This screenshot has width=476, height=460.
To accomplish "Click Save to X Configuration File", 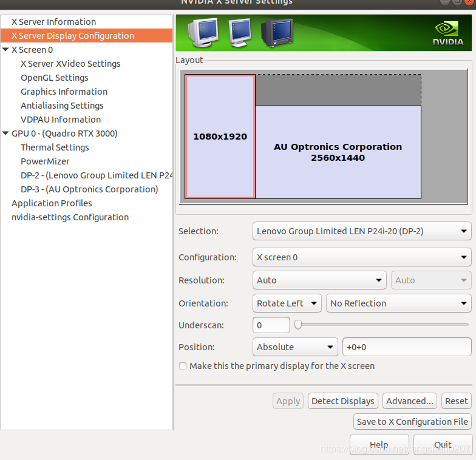I will click(x=412, y=422).
